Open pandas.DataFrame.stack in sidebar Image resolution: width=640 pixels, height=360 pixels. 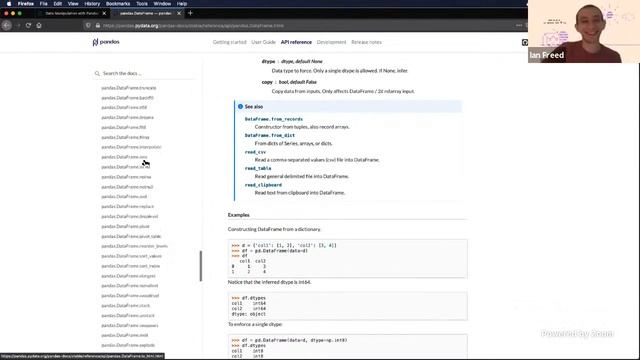(x=125, y=306)
